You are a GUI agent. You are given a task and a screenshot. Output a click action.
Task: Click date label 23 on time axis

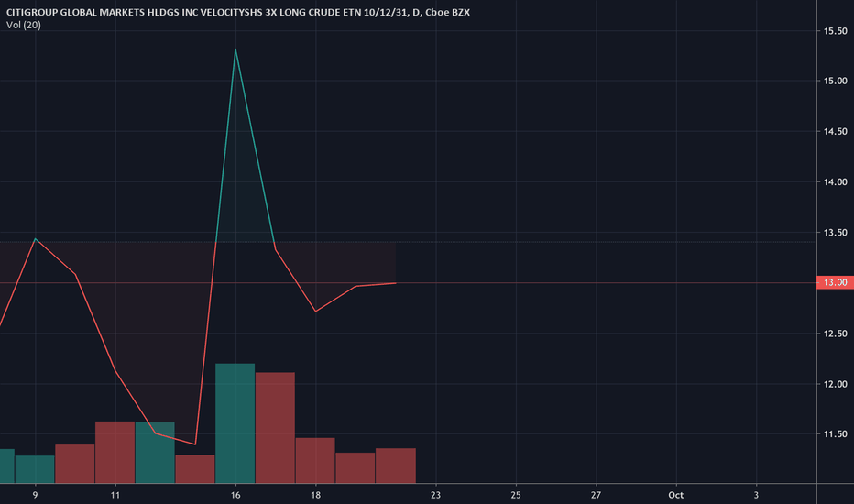(435, 495)
